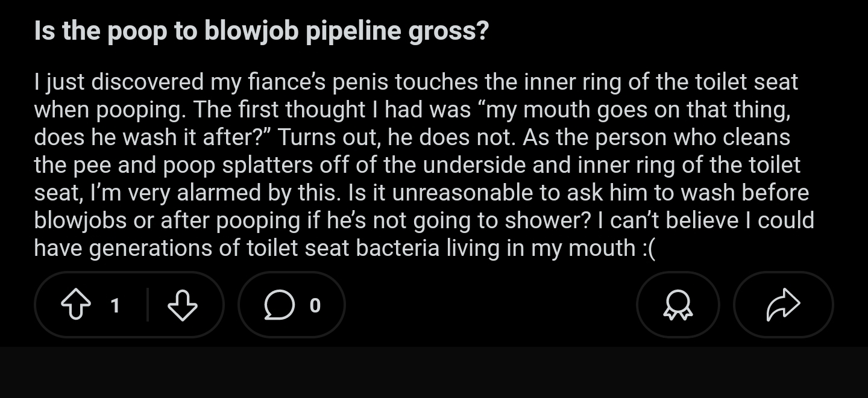
Task: Click the line starting "seat, I'm very alarmed"
Action: (421, 193)
